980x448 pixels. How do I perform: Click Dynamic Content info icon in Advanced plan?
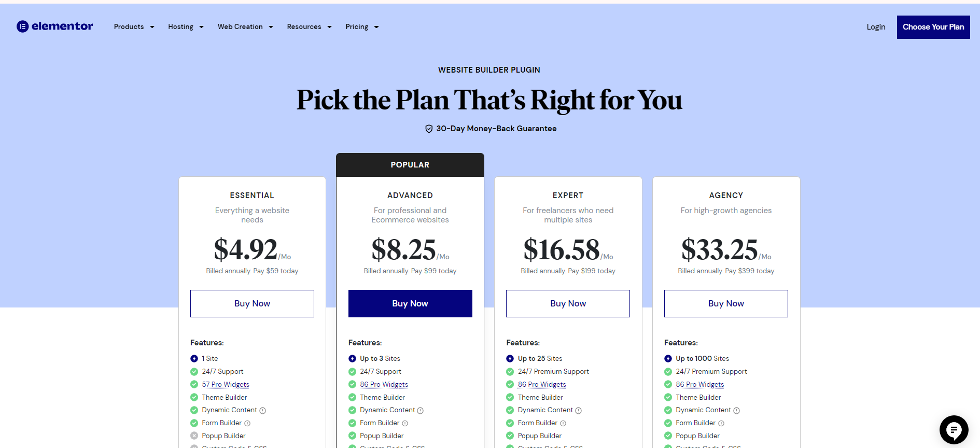click(421, 411)
